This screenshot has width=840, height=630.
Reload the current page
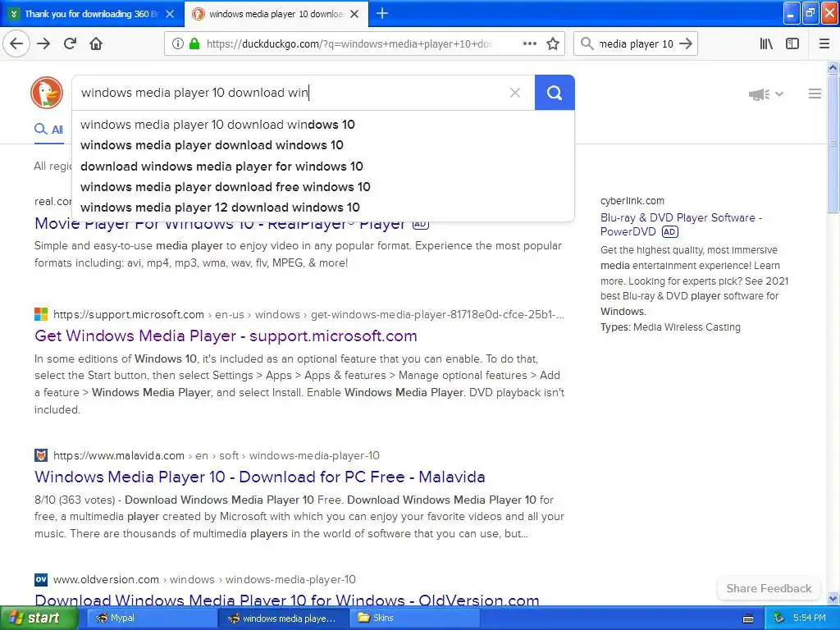pyautogui.click(x=71, y=43)
